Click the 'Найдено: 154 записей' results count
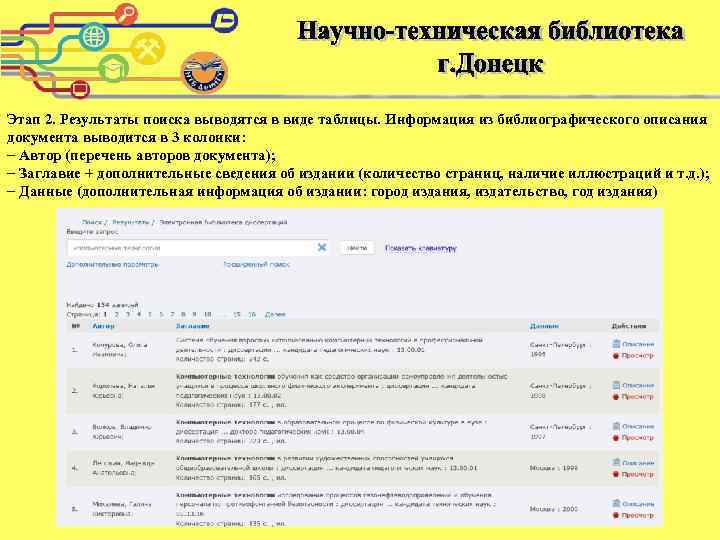The width and height of the screenshot is (720, 540). [102, 305]
